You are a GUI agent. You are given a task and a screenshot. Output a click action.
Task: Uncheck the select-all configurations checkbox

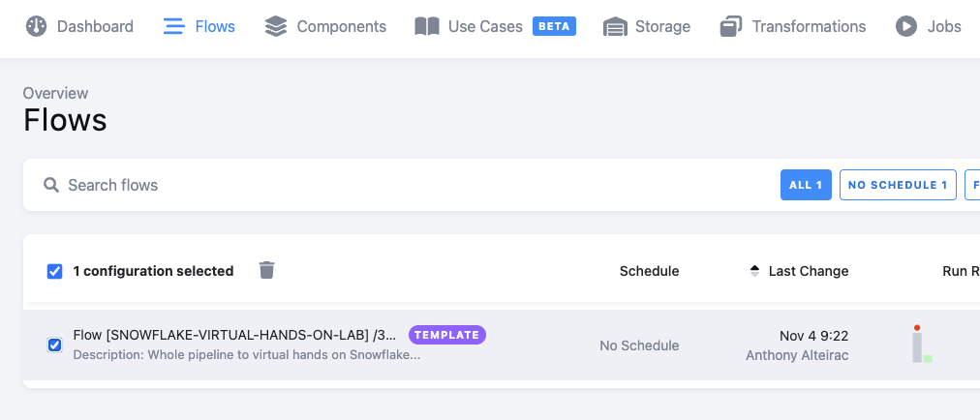pos(55,271)
